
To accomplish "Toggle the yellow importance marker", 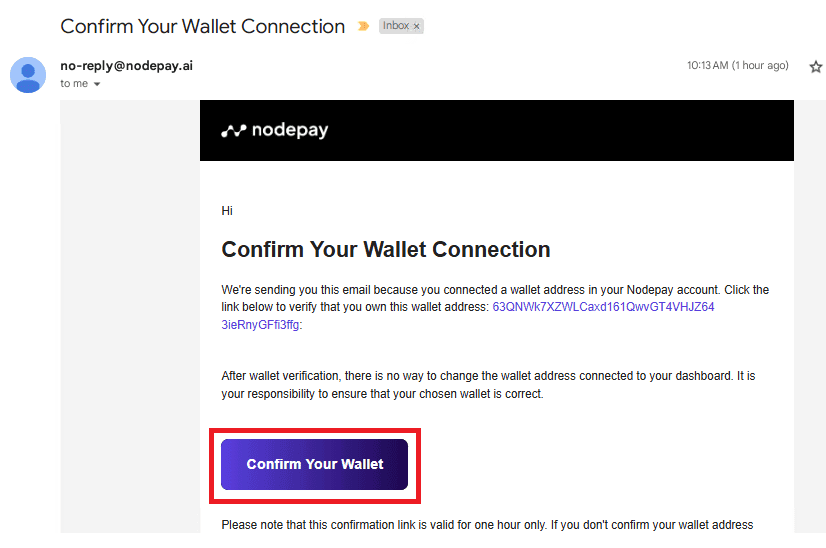I will (x=363, y=26).
